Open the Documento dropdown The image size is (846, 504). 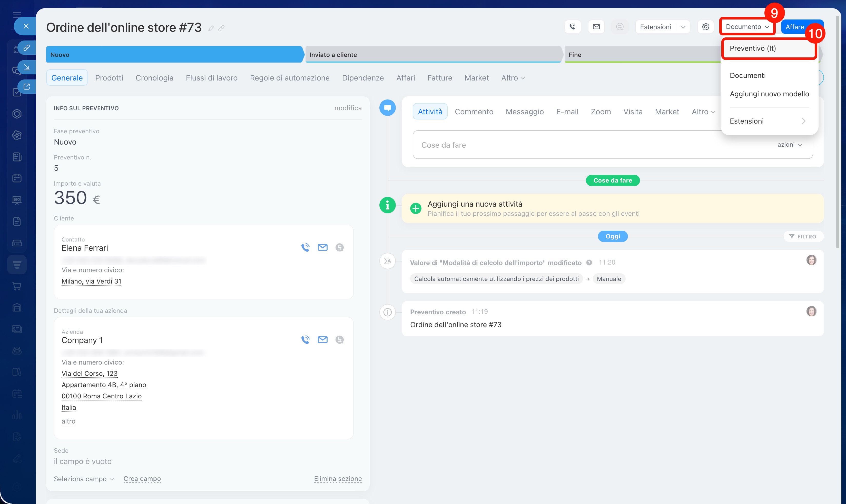(747, 26)
